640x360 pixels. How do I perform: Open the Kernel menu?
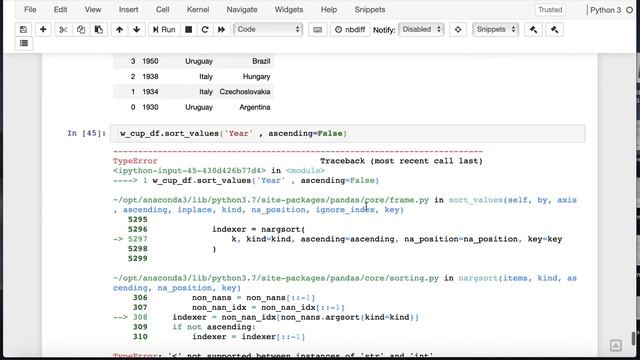[198, 9]
